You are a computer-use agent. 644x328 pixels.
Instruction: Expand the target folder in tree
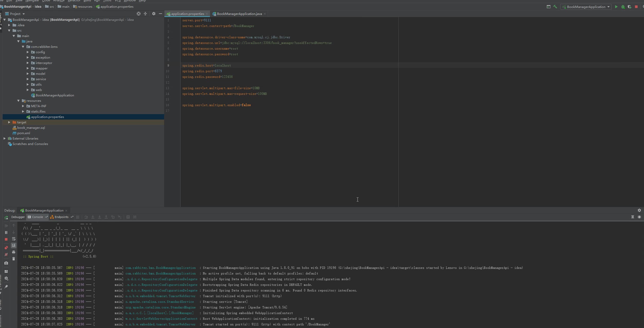click(9, 122)
